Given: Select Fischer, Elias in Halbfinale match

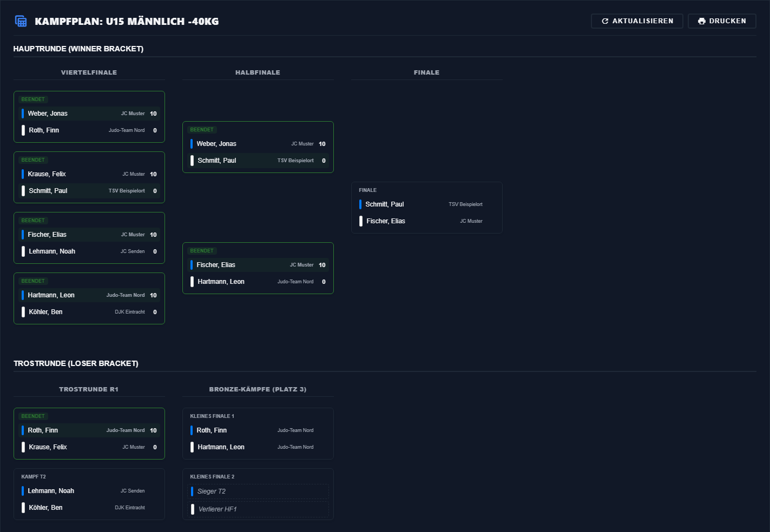Looking at the screenshot, I should pyautogui.click(x=258, y=265).
